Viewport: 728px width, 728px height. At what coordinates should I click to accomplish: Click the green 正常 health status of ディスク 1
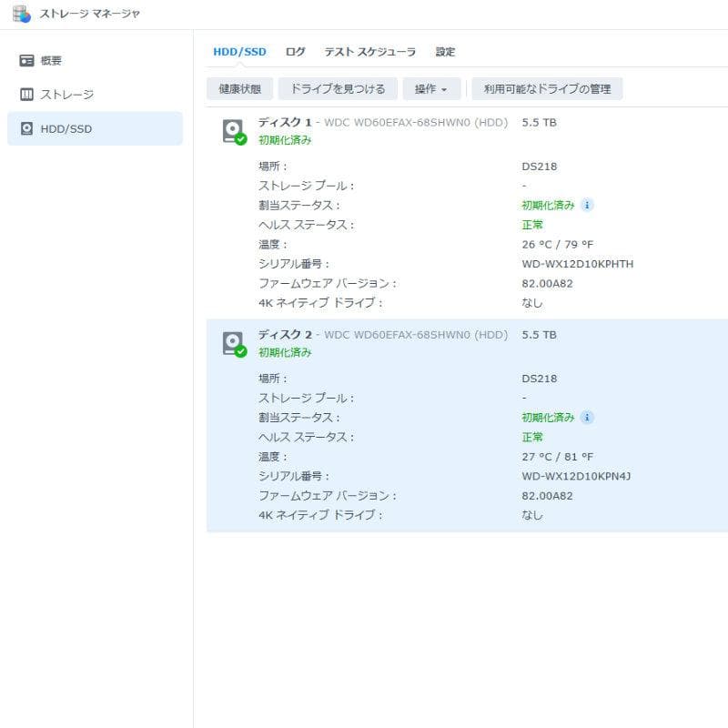[x=531, y=224]
